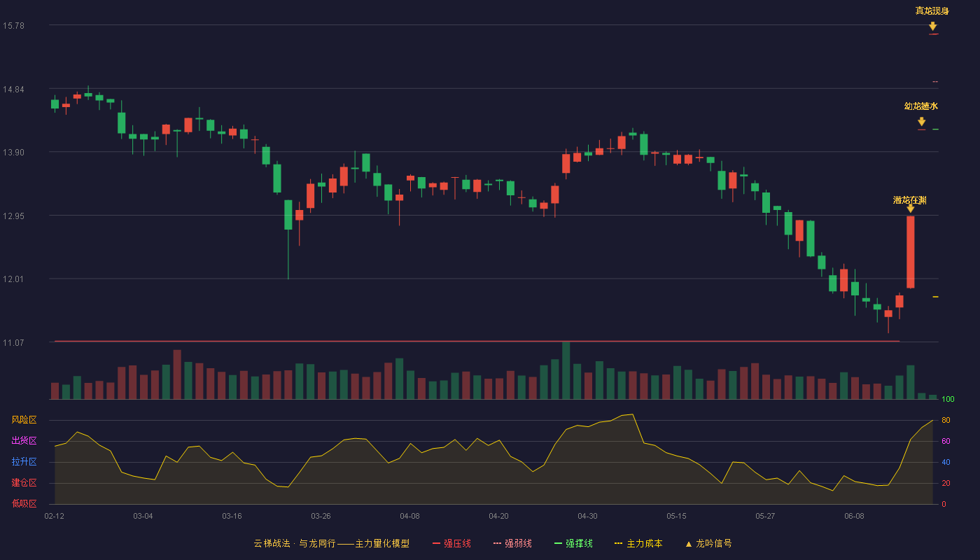Click the 60 indicator scale label
Screen dimensions: 980x560
(946, 441)
